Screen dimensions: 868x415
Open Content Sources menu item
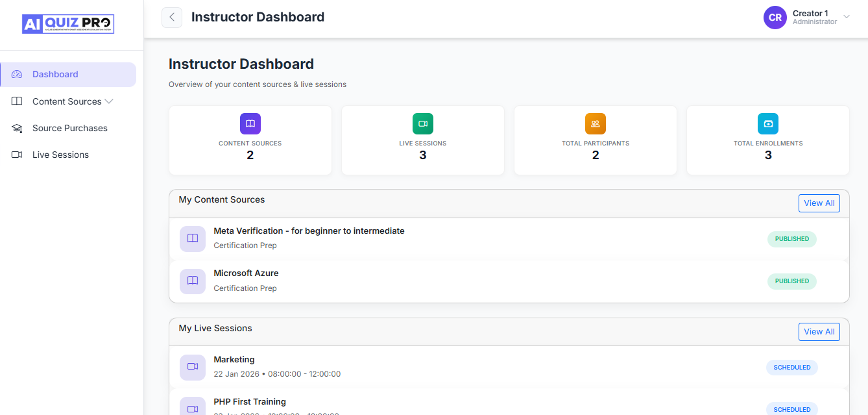pyautogui.click(x=68, y=101)
